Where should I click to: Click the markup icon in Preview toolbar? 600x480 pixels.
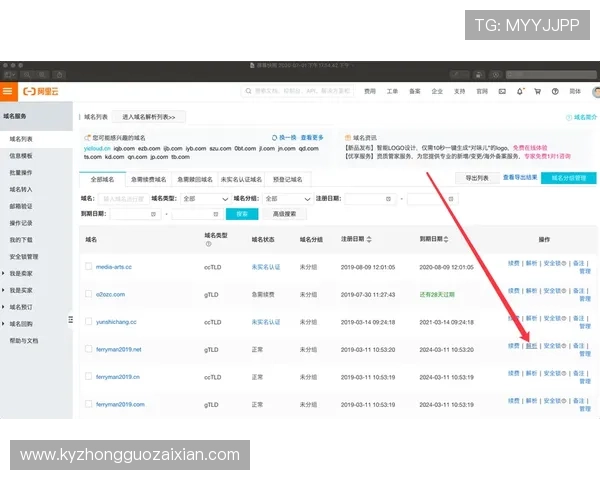point(496,75)
